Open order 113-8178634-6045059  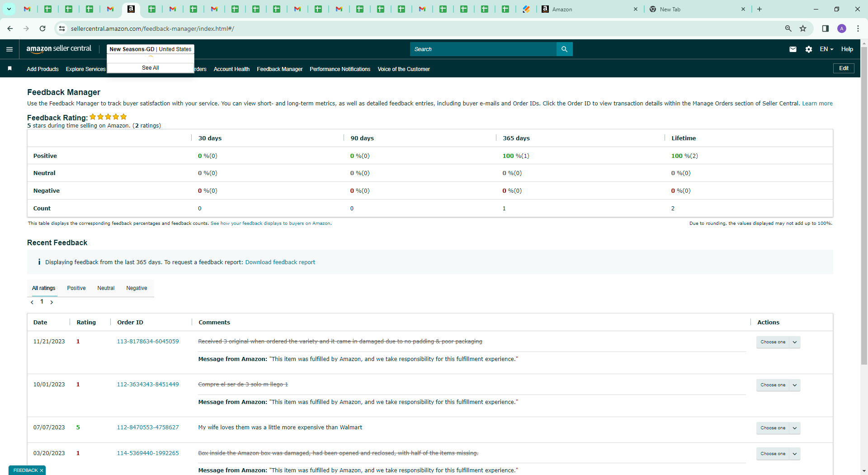pyautogui.click(x=148, y=342)
